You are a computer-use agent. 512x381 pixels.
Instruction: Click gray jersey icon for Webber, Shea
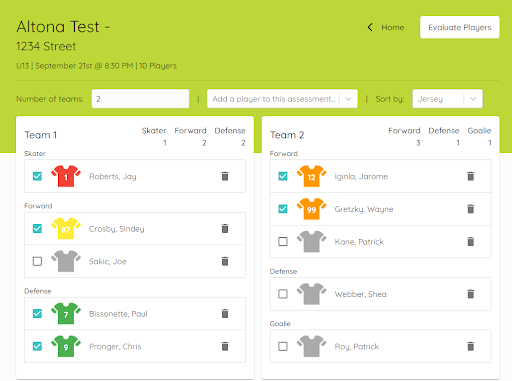pos(311,294)
